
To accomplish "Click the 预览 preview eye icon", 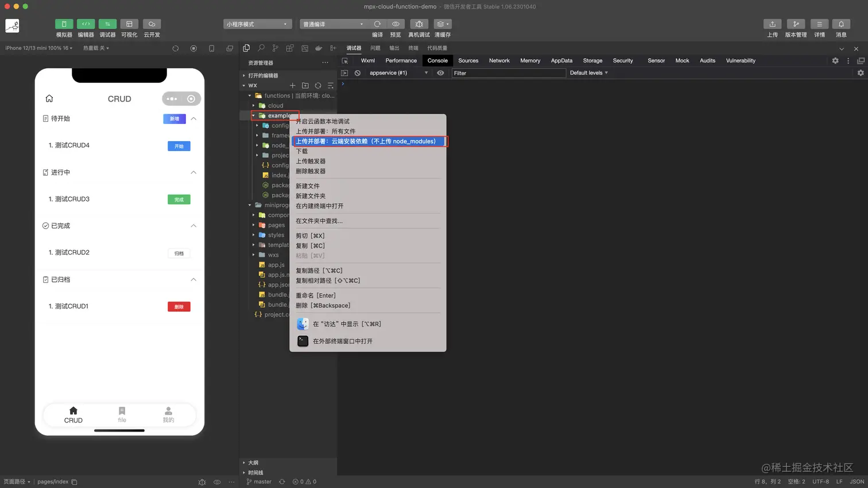I will click(396, 24).
